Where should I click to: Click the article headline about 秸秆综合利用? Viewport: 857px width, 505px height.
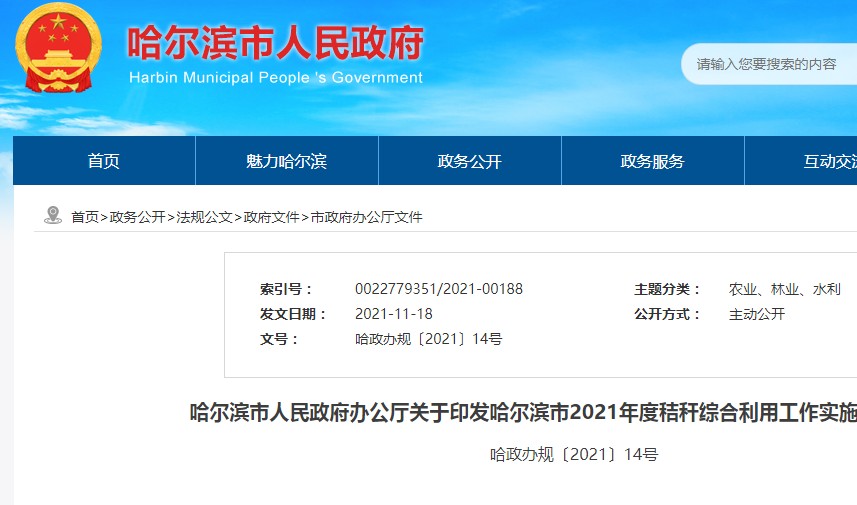pos(523,413)
